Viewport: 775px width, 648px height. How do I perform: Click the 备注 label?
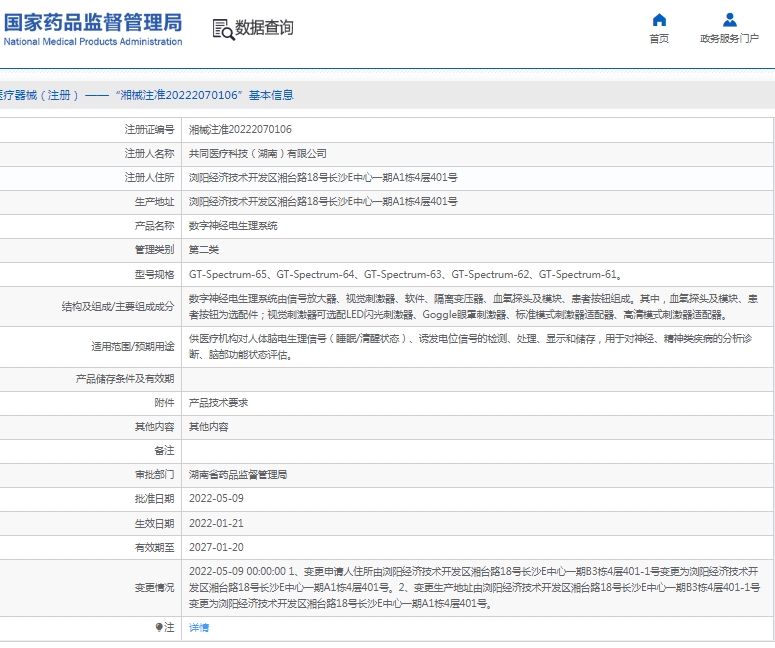pyautogui.click(x=164, y=451)
